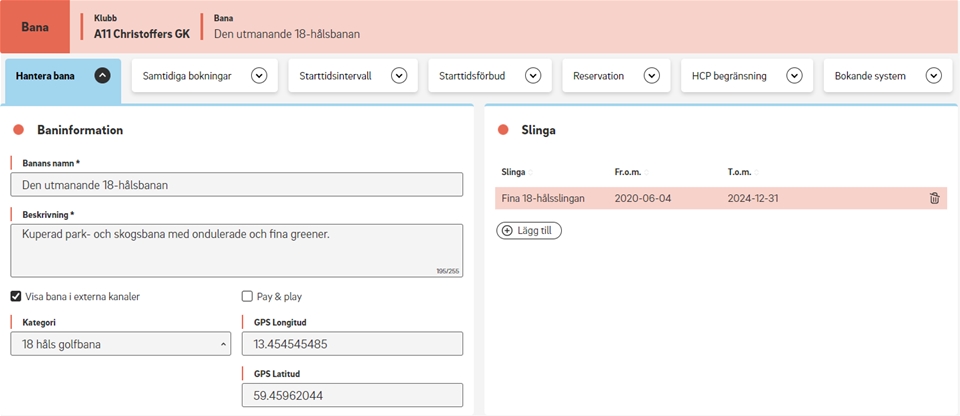
Task: Click the plus icon on Lägg till
Action: 507,231
